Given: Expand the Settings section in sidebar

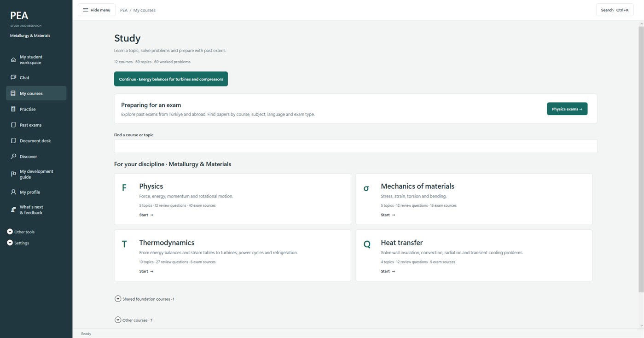Looking at the screenshot, I should pos(10,243).
